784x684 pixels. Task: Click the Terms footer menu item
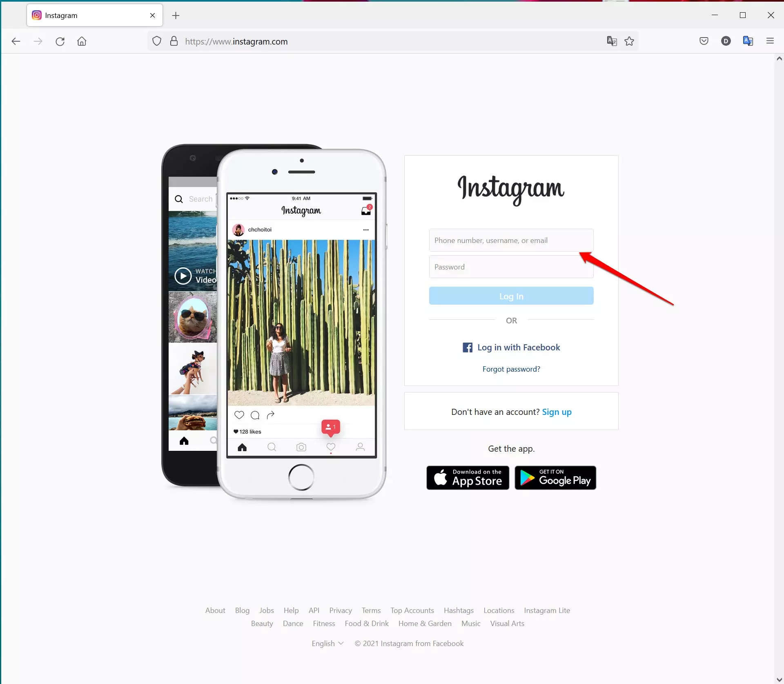coord(371,610)
